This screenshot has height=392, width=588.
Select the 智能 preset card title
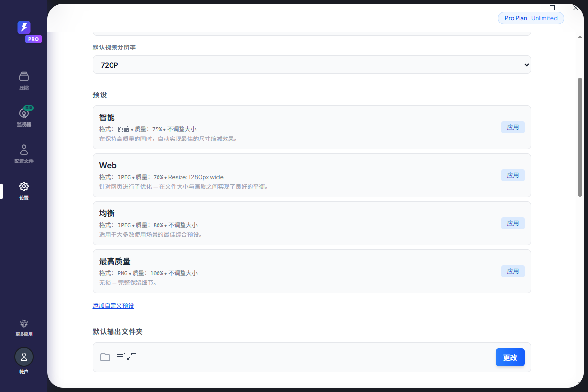click(x=107, y=117)
